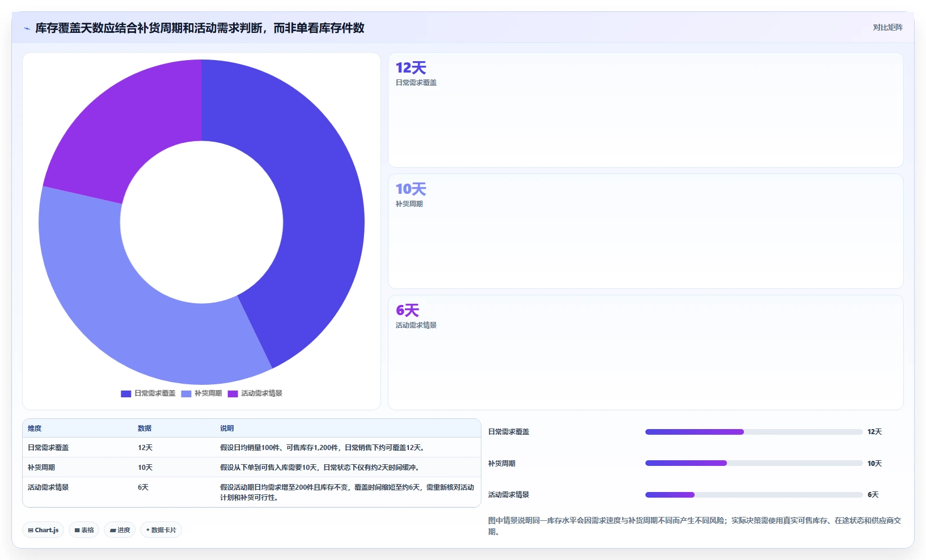
Task: Click the 补货周期 caption in the middle data card
Action: pos(409,204)
